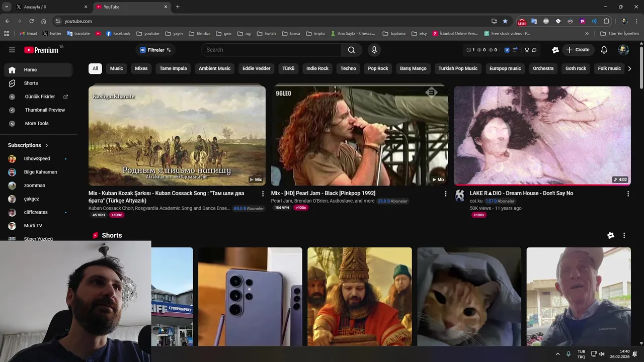644x362 pixels.
Task: Open the YouTube account avatar menu
Action: (623, 50)
